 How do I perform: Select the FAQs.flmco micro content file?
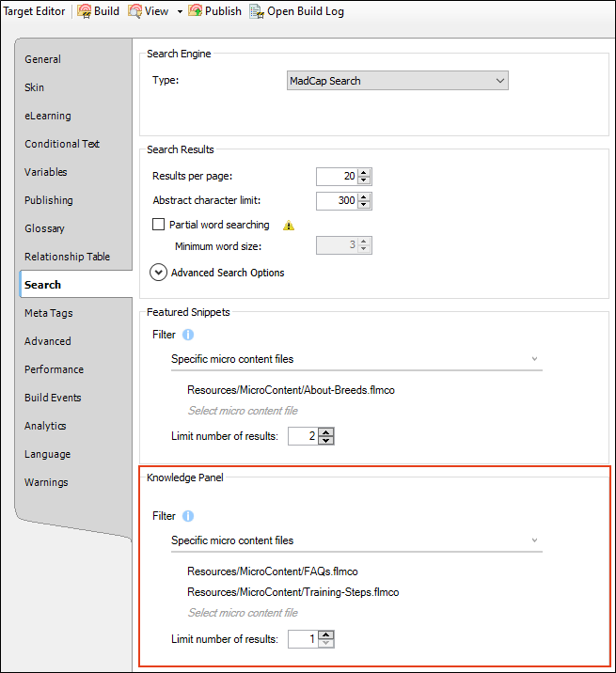coord(273,571)
